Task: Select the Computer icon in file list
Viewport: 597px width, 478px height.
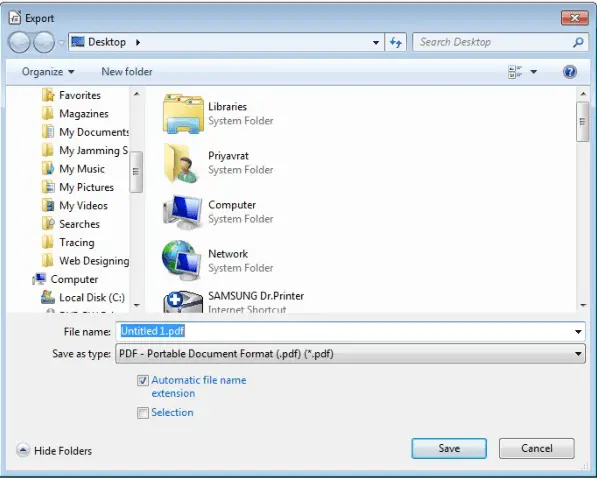Action: coord(182,212)
